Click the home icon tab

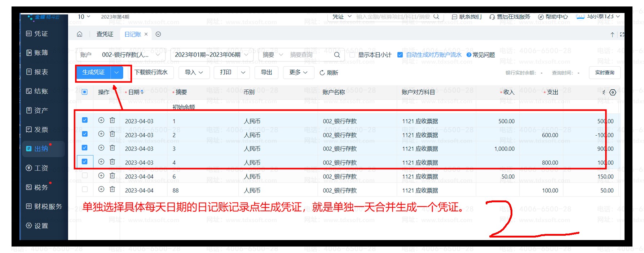(x=80, y=34)
